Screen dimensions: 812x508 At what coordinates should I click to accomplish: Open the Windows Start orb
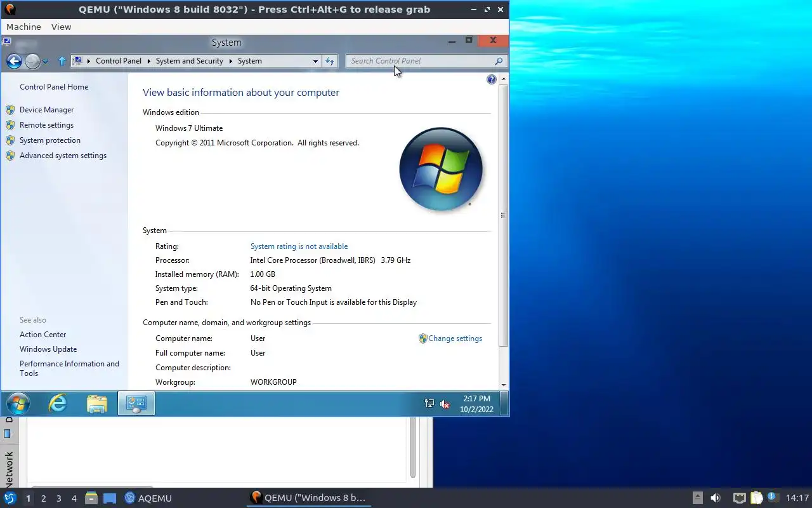(x=18, y=403)
